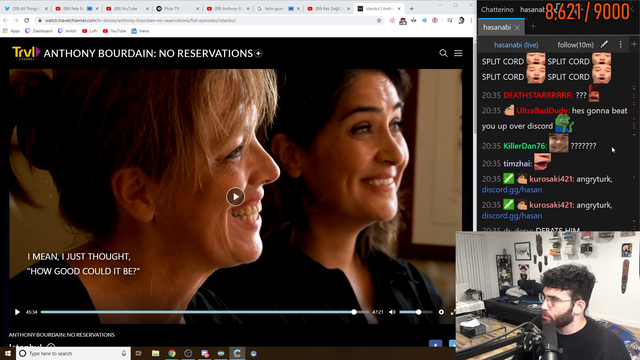
Task: Go forward in Chrome
Action: [x=16, y=20]
